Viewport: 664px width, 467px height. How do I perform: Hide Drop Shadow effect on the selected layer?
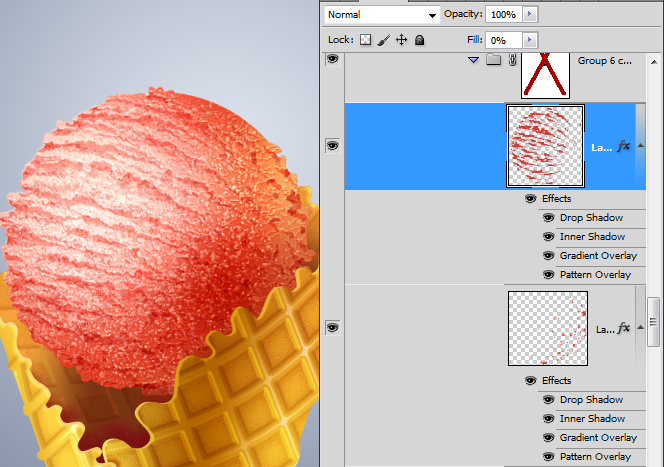pos(548,218)
